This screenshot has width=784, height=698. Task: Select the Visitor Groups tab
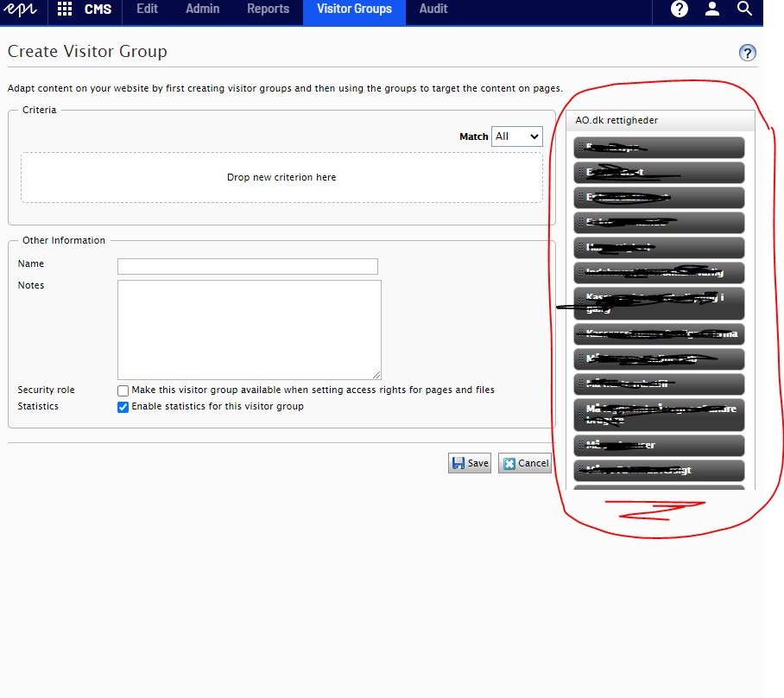[354, 10]
